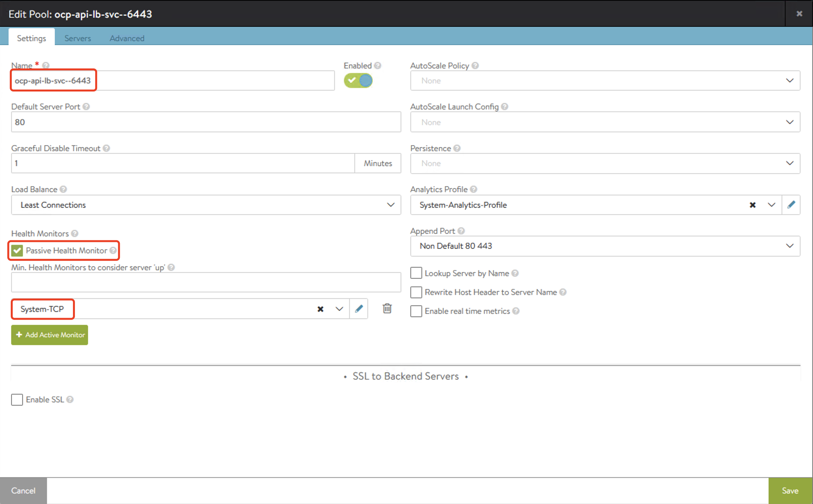Click the Add Active Monitor button
The image size is (813, 504).
pos(50,335)
